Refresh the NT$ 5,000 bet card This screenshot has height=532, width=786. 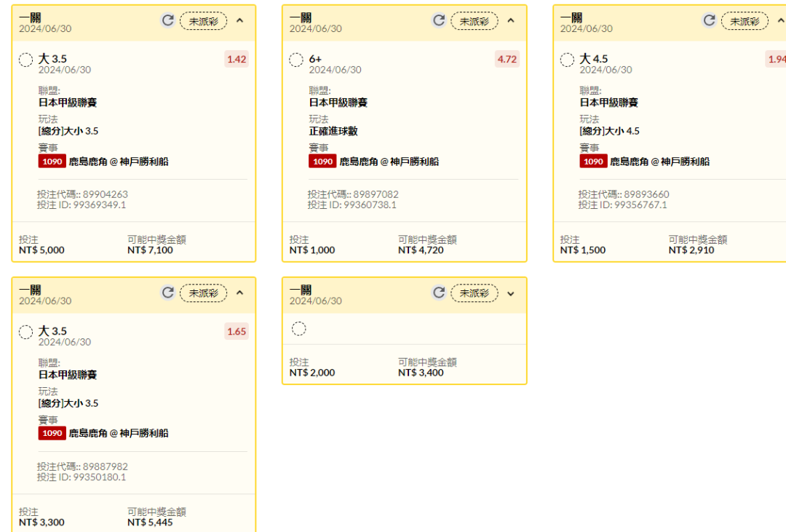168,20
